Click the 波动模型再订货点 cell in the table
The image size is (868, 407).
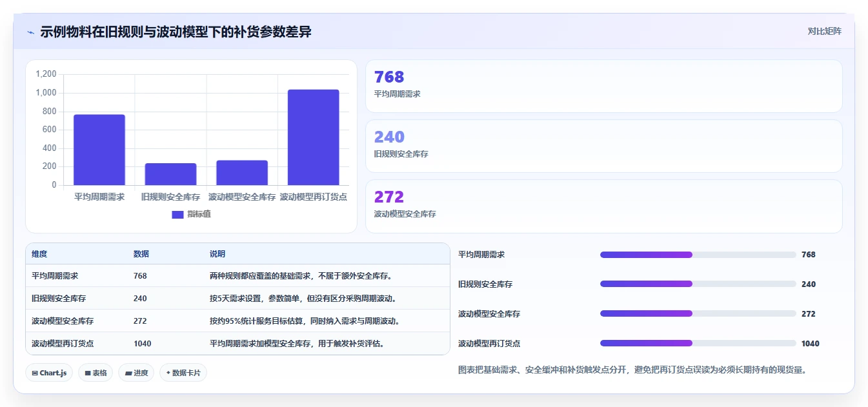(x=63, y=343)
